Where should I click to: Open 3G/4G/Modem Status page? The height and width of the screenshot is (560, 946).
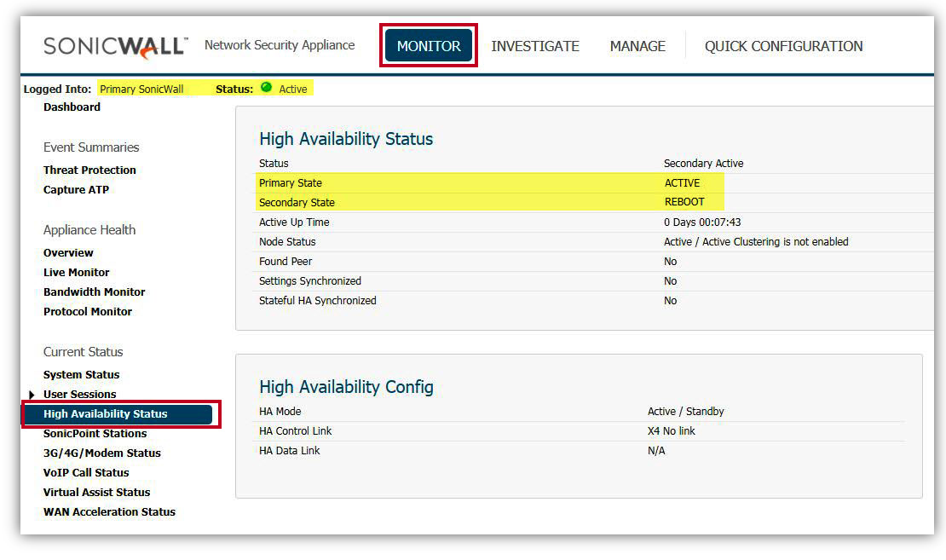tap(102, 453)
